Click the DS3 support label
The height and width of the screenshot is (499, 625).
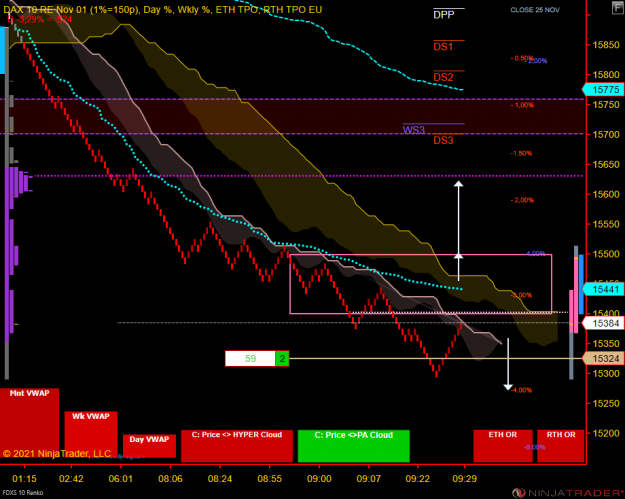(x=443, y=140)
